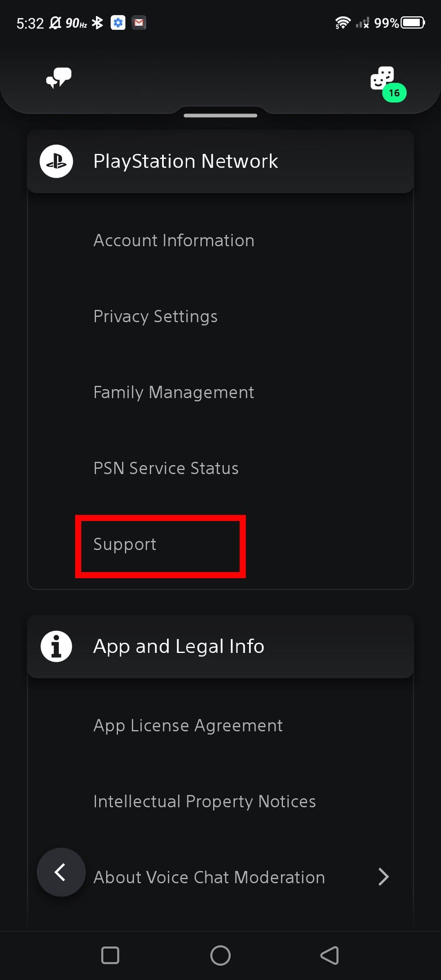Collapse the App and Legal Info header
The width and height of the screenshot is (441, 980).
pos(220,646)
